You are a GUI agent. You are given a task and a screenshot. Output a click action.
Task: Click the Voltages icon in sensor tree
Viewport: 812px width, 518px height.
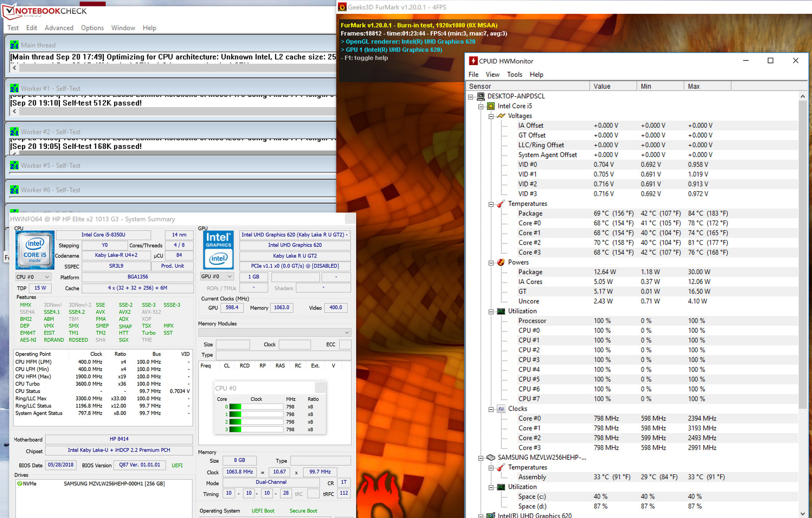[x=501, y=116]
